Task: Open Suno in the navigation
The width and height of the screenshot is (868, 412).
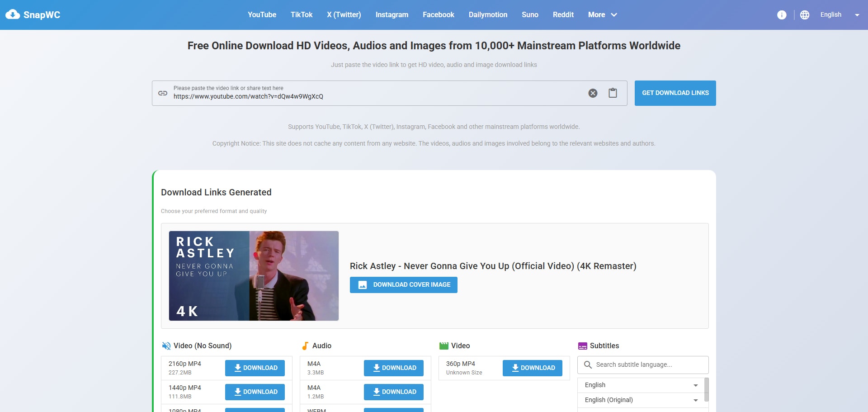Action: [x=530, y=15]
